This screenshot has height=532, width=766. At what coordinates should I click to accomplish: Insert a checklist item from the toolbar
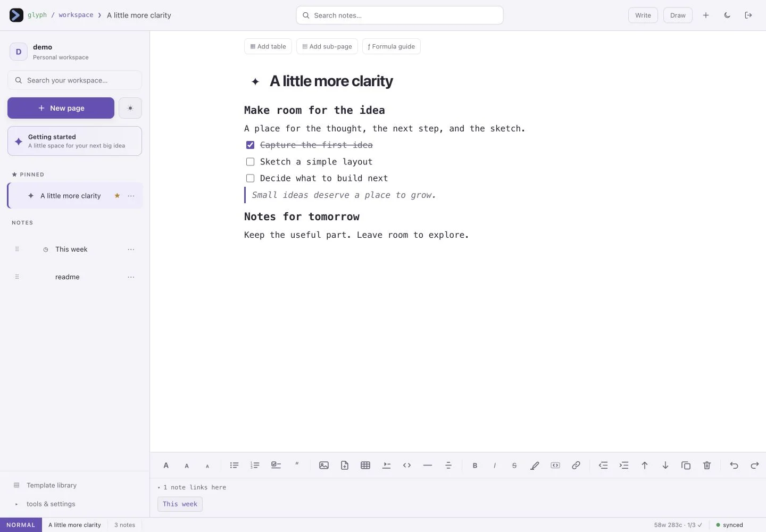point(276,465)
